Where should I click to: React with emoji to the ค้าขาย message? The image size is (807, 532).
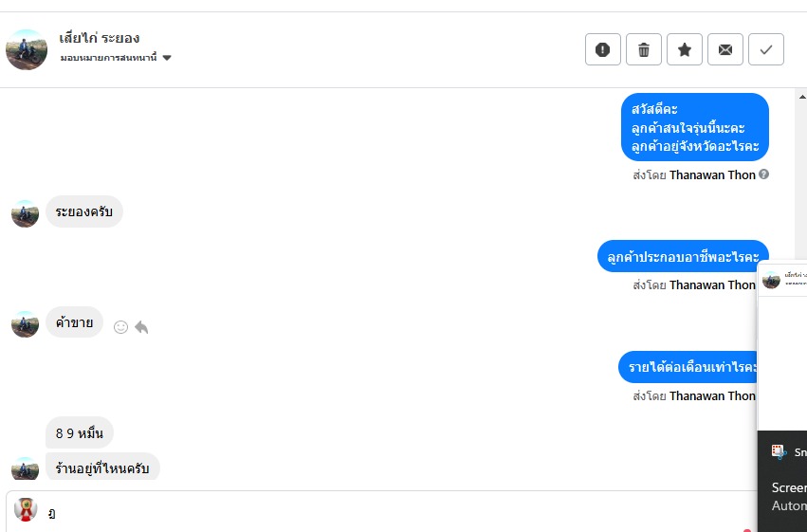tap(120, 327)
